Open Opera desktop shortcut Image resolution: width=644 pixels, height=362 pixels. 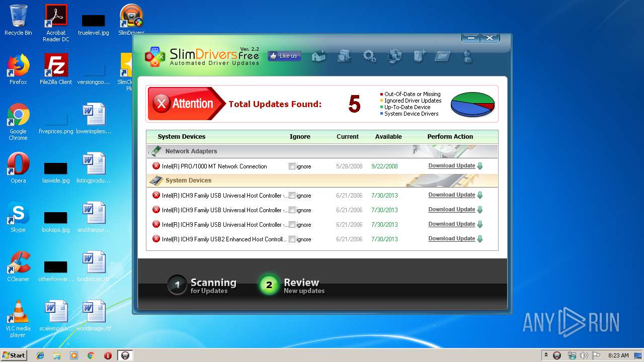(x=18, y=167)
